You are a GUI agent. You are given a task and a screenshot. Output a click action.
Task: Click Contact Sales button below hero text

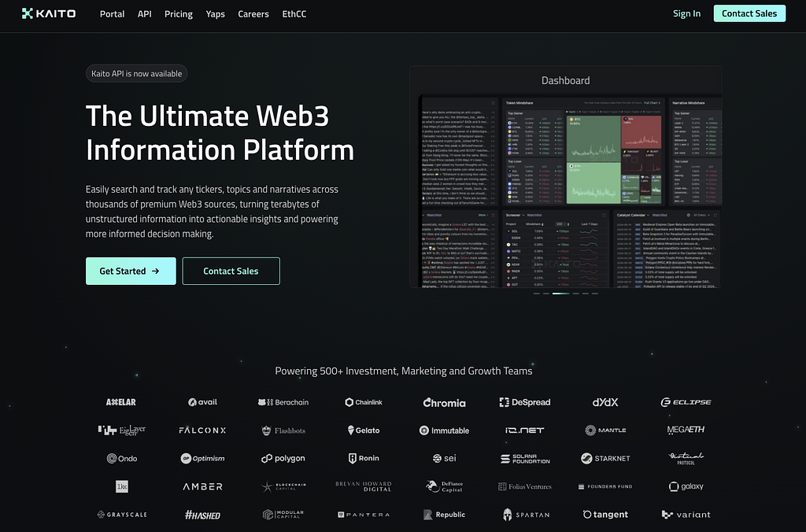[231, 271]
